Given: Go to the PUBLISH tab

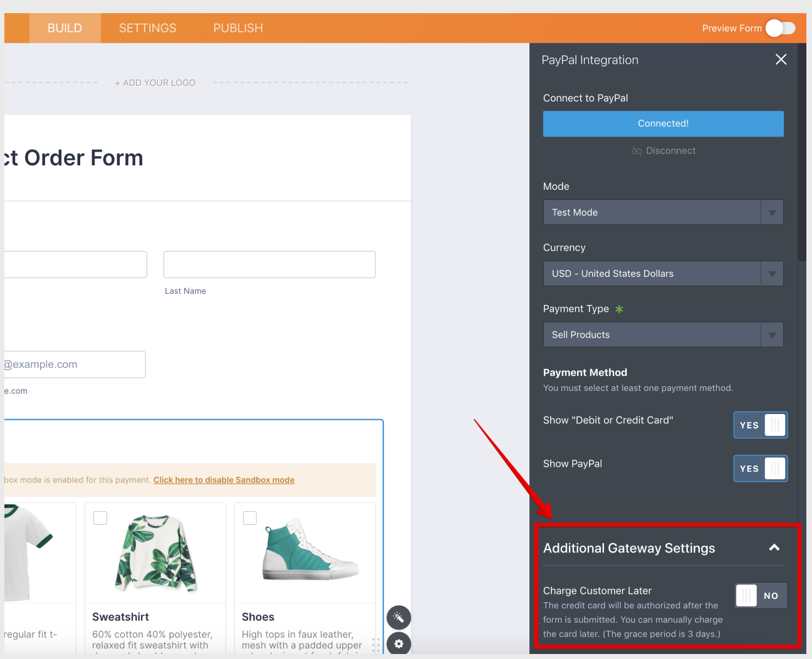Looking at the screenshot, I should point(238,28).
